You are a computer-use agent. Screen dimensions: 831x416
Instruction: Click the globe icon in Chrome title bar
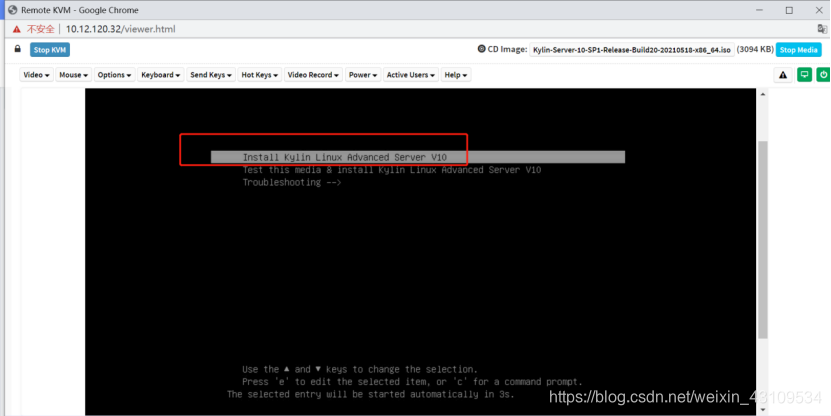(x=13, y=10)
